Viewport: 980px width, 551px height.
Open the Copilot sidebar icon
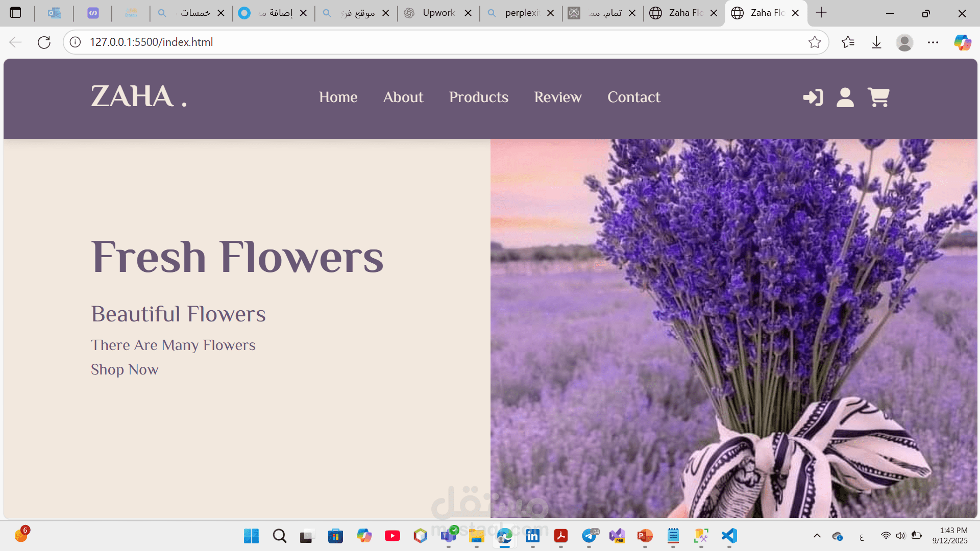pos(962,42)
